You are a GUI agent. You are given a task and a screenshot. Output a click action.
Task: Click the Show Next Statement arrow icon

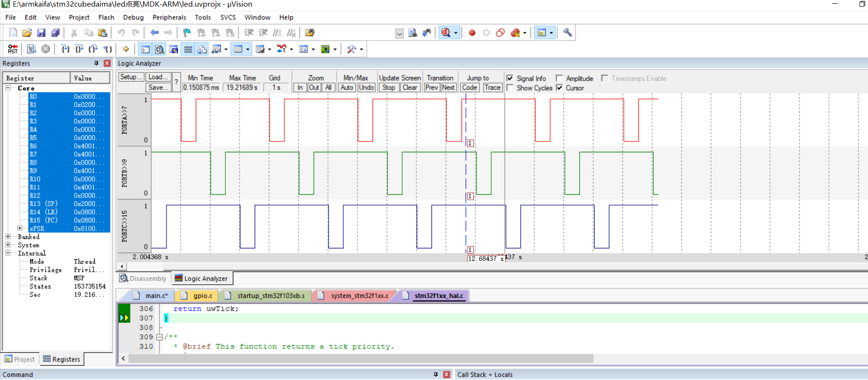pos(126,49)
